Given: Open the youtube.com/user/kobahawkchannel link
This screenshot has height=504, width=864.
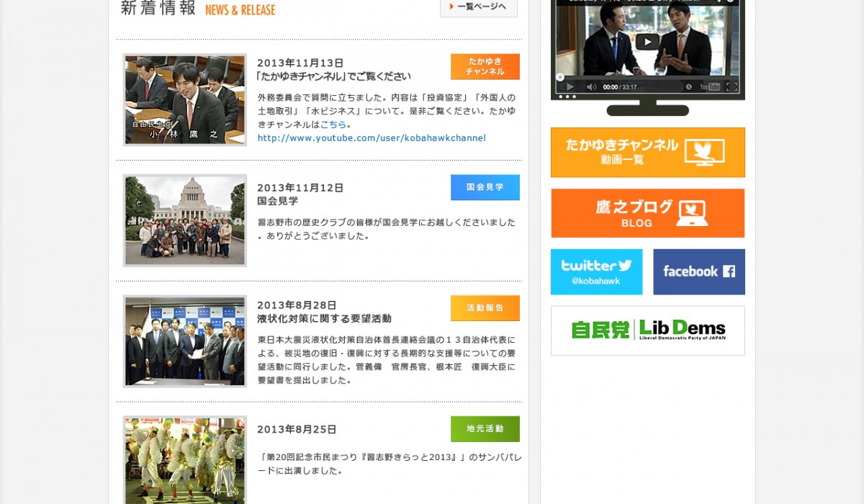Looking at the screenshot, I should (x=372, y=138).
